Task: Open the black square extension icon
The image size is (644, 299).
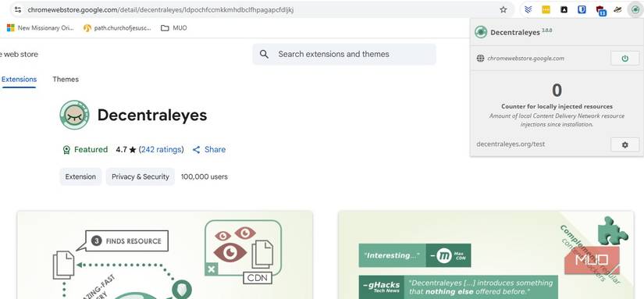Action: click(564, 9)
